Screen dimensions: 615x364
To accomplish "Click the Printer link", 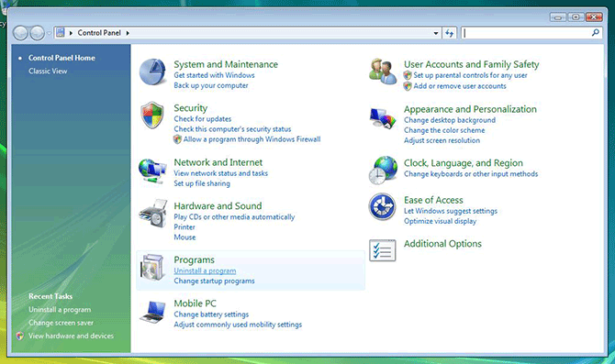I will (184, 226).
